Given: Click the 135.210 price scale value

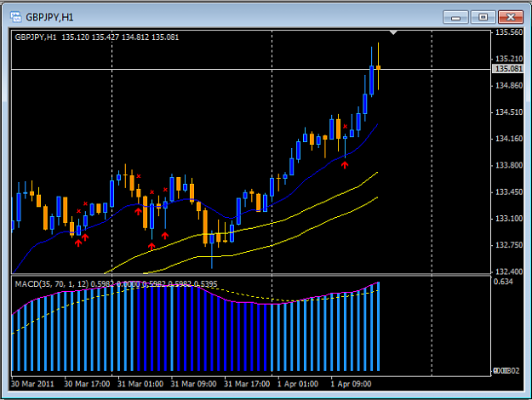Looking at the screenshot, I should [509, 59].
